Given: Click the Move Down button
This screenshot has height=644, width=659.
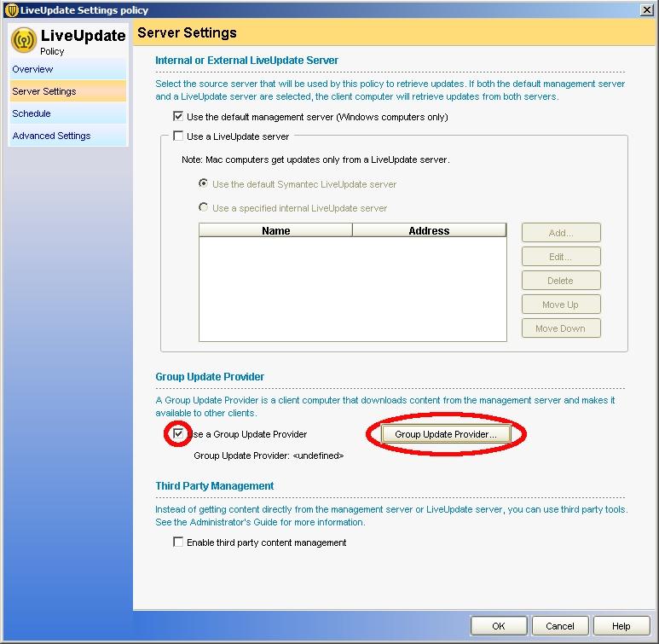Looking at the screenshot, I should [561, 328].
